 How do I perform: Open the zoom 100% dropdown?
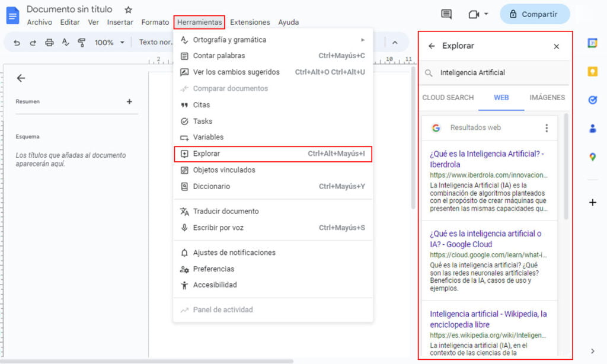click(x=109, y=43)
